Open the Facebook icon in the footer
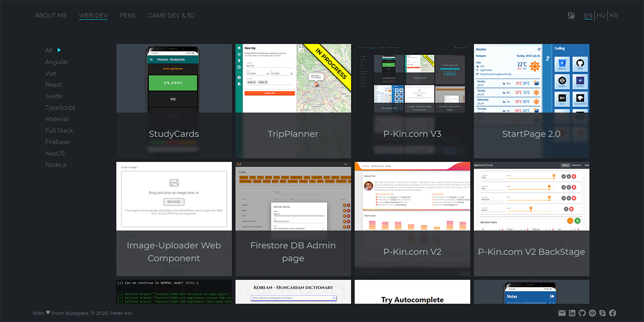Screen dimensions: 644x322 click(612, 313)
